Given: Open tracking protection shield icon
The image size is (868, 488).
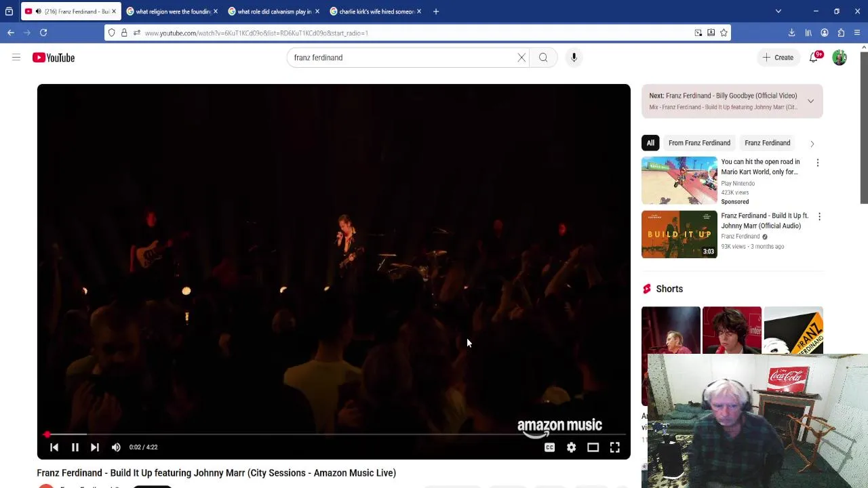Looking at the screenshot, I should pyautogui.click(x=112, y=33).
